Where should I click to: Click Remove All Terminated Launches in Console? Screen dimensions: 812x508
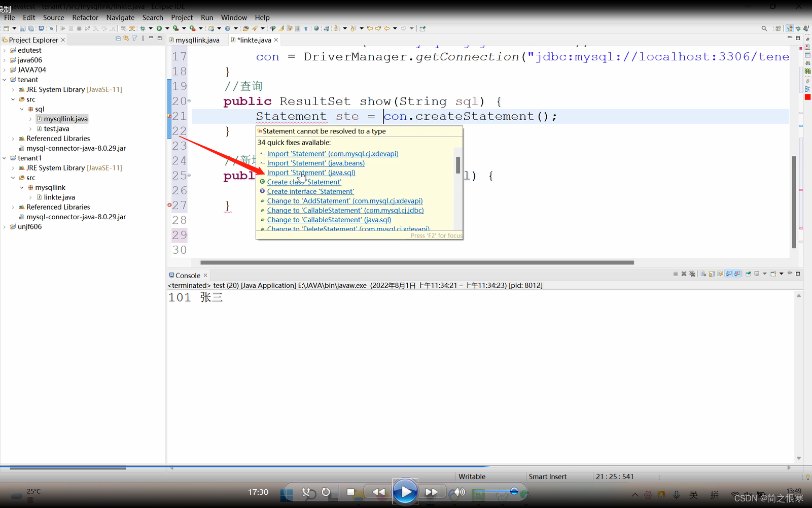692,274
